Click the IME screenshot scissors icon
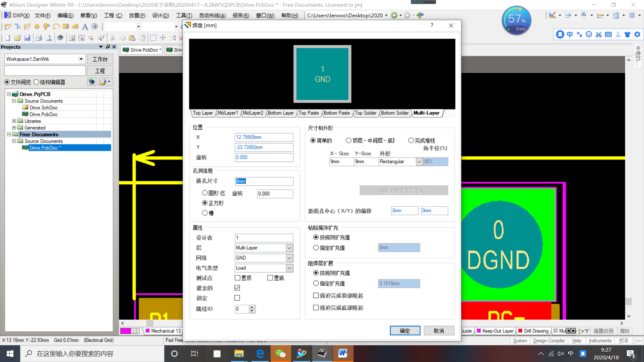 (x=599, y=34)
